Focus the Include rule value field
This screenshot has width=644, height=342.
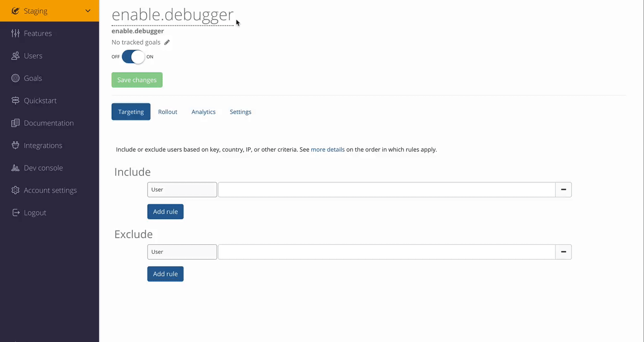pyautogui.click(x=387, y=190)
